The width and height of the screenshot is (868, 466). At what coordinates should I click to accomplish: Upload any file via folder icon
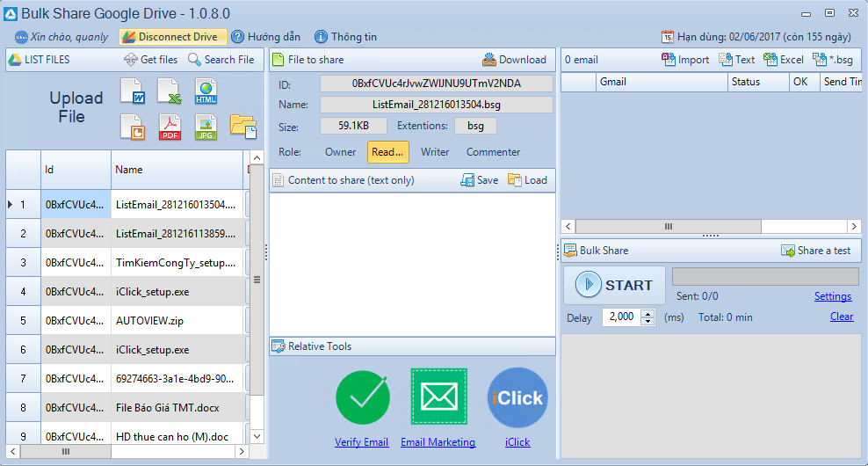click(x=243, y=127)
